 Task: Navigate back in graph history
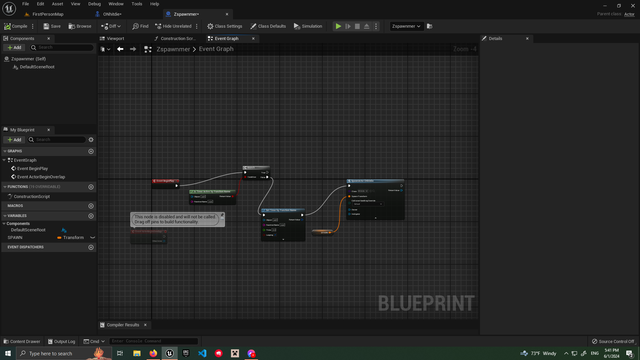point(120,49)
